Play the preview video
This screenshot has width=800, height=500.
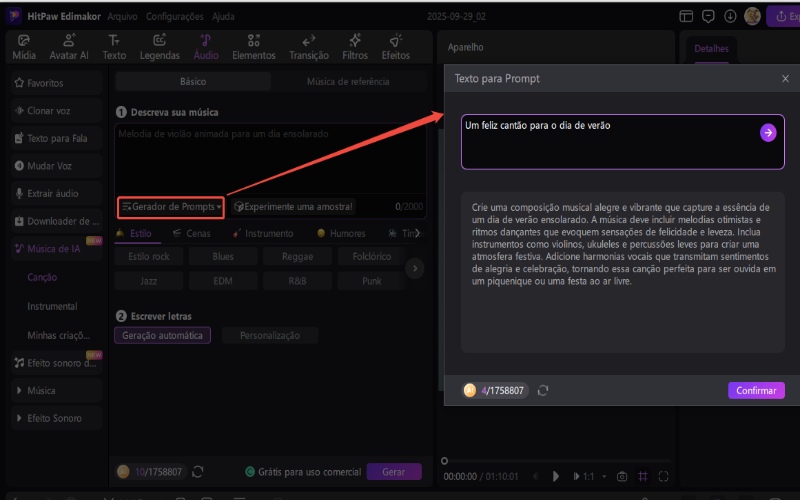pyautogui.click(x=556, y=477)
